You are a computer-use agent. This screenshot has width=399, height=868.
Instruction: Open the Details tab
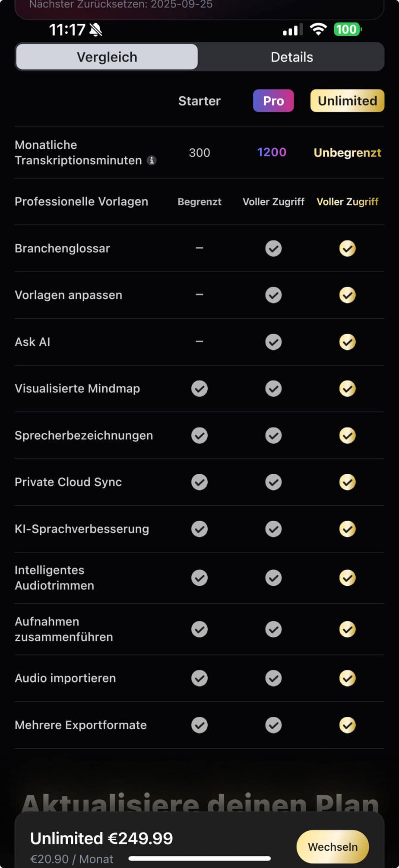coord(291,57)
